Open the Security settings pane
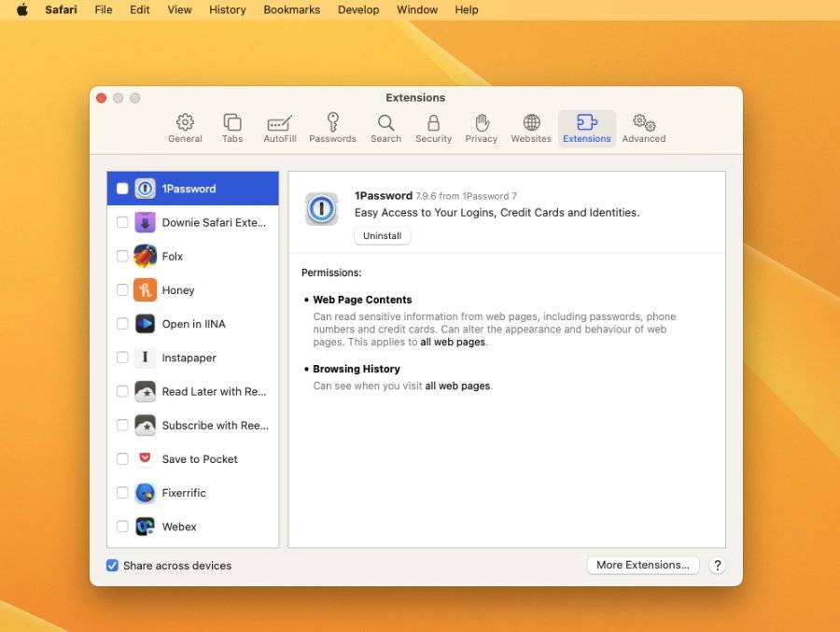This screenshot has height=632, width=840. (433, 128)
